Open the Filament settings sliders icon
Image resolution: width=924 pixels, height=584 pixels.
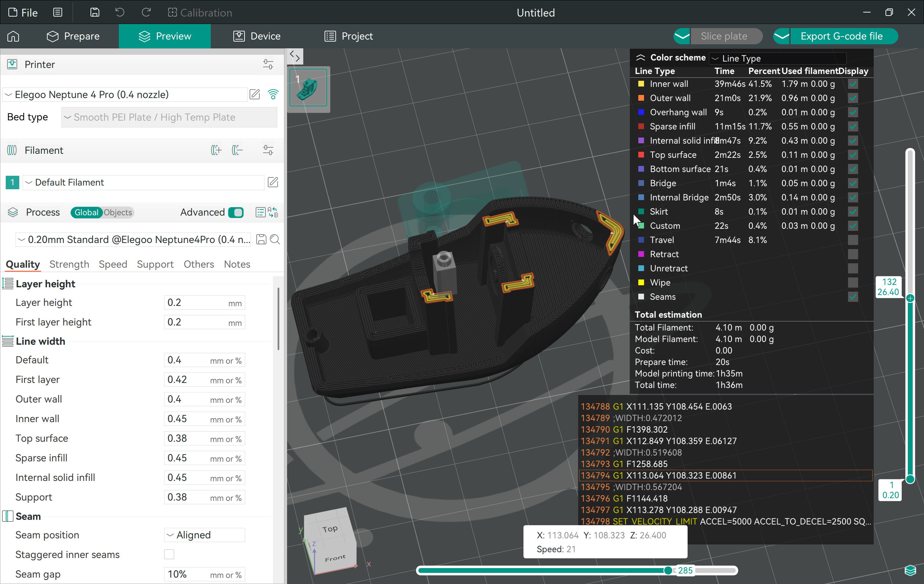(268, 150)
